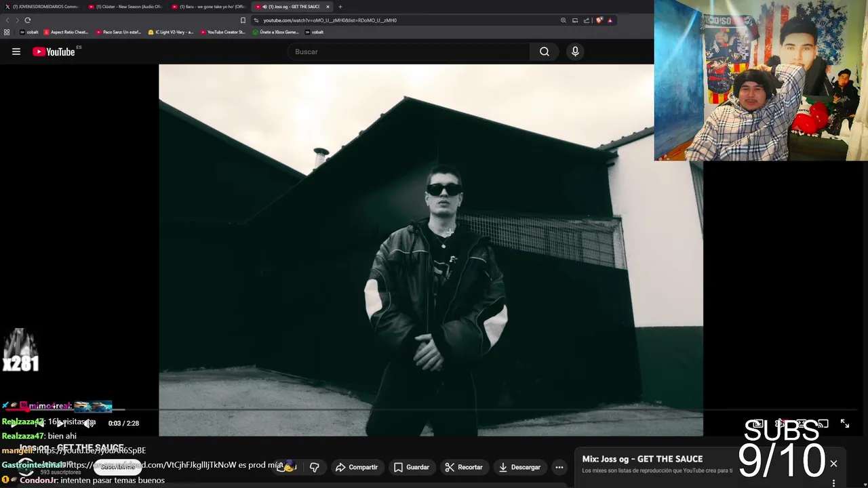
Task: Cast video with the cast icon
Action: click(x=823, y=424)
